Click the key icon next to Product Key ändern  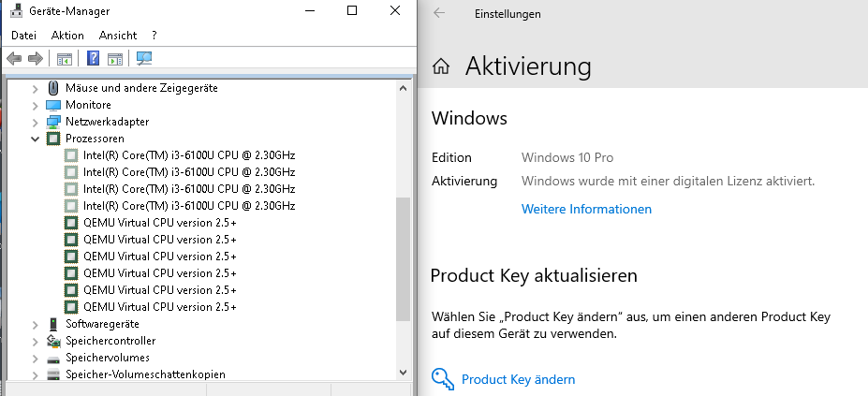[x=443, y=379]
